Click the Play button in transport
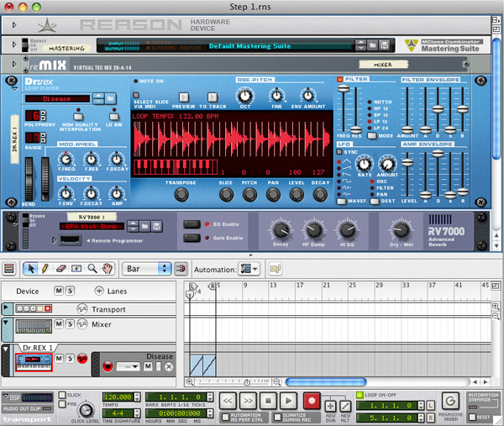504x426 pixels. [x=288, y=401]
